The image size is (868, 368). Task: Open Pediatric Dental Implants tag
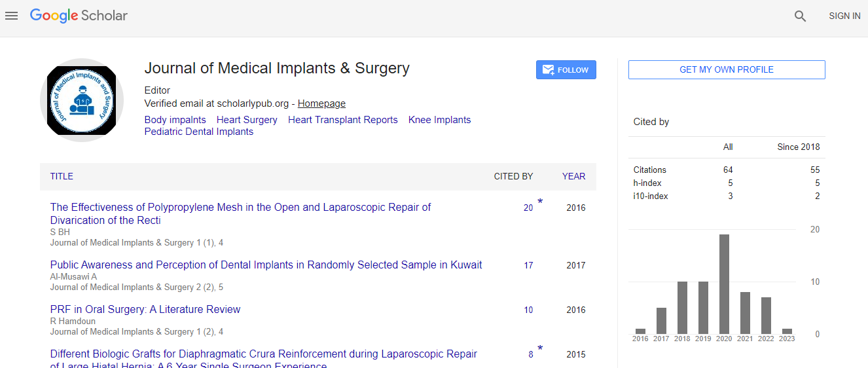pos(198,132)
